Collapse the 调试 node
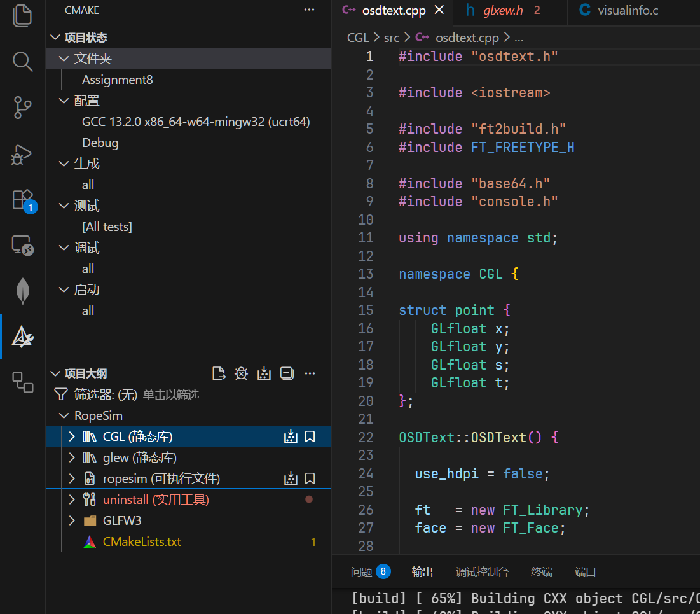This screenshot has height=614, width=700. click(x=64, y=248)
